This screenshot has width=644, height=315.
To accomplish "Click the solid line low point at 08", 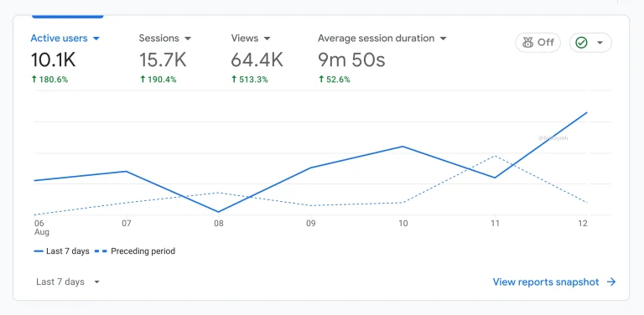I will [219, 212].
